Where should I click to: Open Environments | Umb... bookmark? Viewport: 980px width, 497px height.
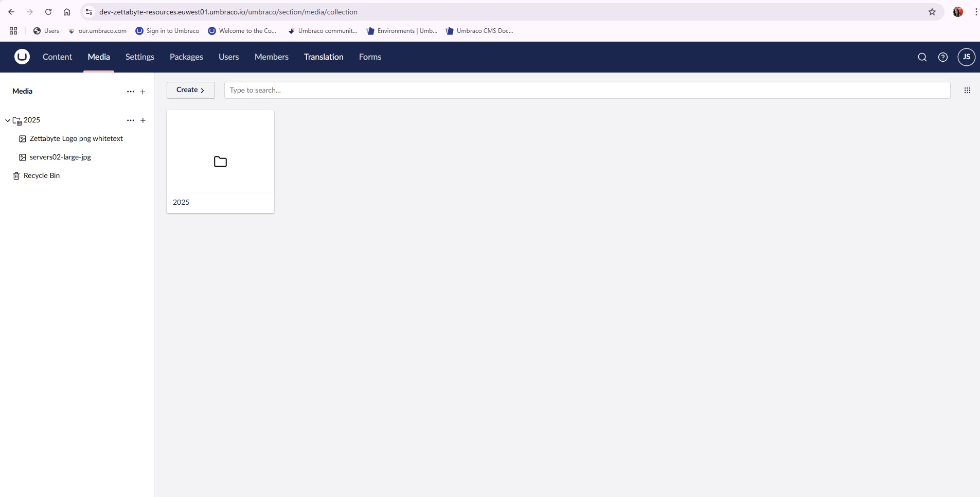(x=402, y=31)
